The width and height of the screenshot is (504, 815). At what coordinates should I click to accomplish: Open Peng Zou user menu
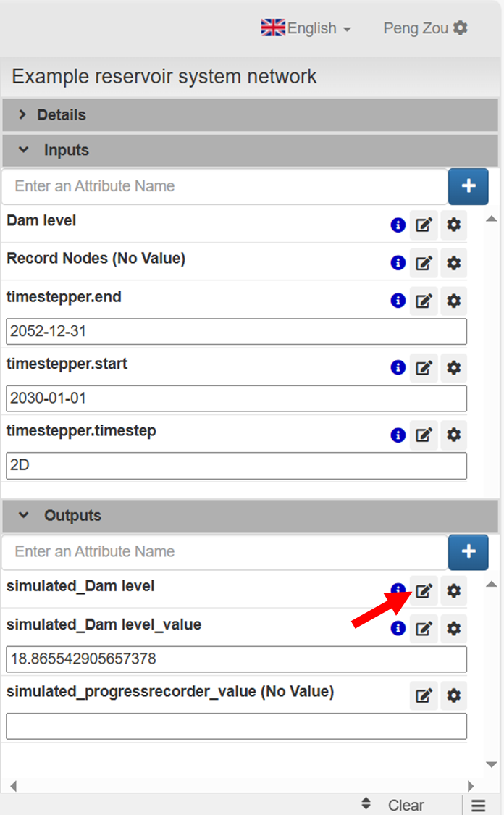tap(425, 28)
